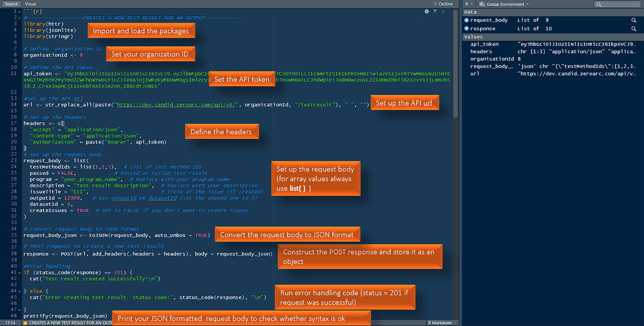Collapse if-block fold arrow at line 41

point(20,273)
